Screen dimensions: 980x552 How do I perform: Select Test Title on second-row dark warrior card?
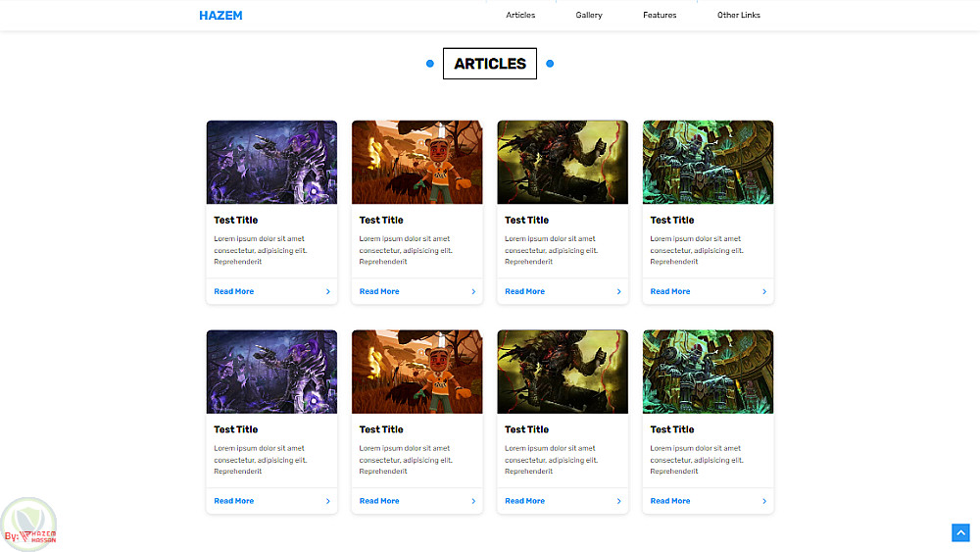point(527,429)
